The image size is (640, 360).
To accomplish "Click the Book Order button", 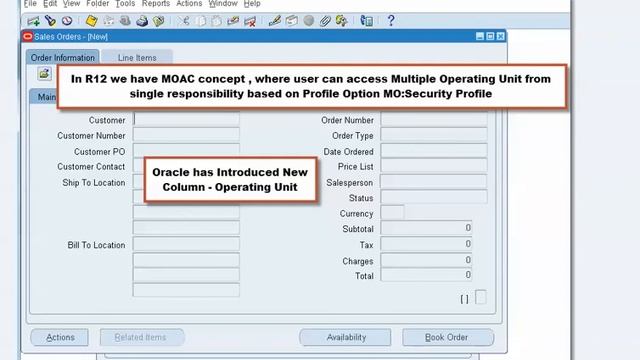I will pos(448,338).
